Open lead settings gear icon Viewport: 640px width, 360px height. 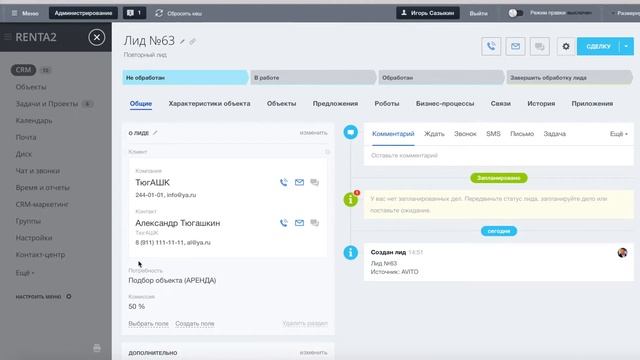point(566,47)
